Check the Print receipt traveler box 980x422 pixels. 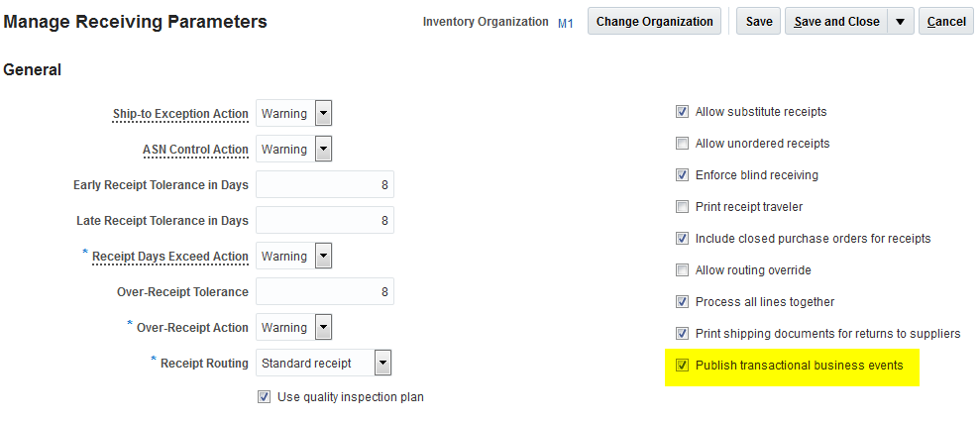point(682,207)
